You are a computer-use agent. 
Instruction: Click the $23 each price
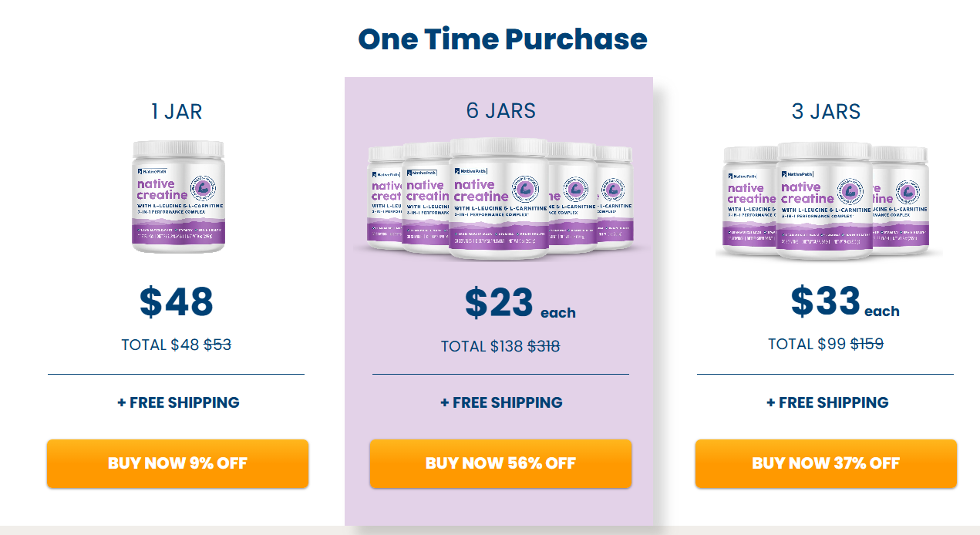519,304
